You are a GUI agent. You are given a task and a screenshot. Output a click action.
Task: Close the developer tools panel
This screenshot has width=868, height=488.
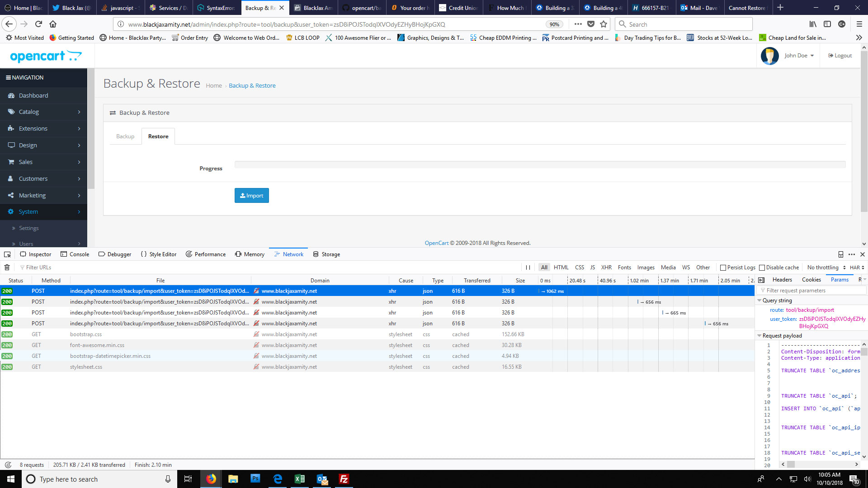(863, 254)
